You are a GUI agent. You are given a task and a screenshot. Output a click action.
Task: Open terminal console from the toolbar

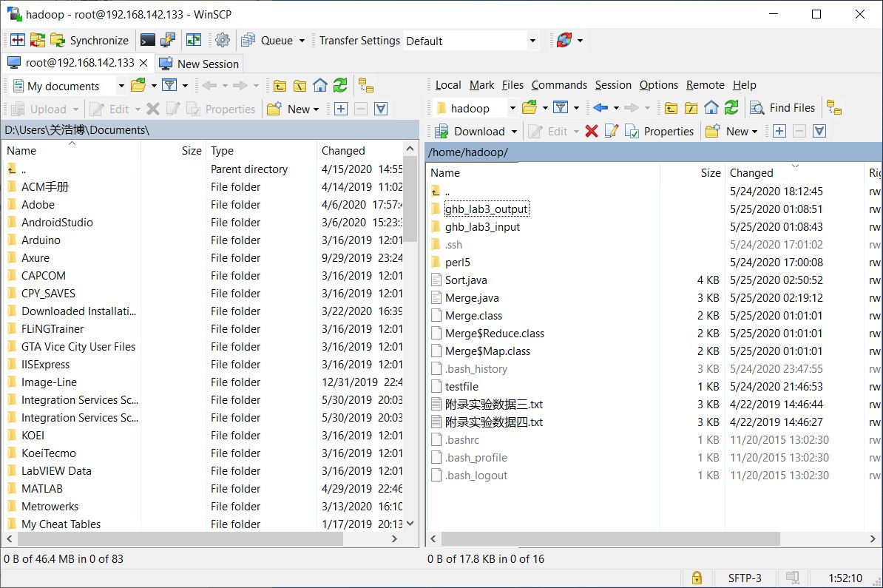coord(148,41)
